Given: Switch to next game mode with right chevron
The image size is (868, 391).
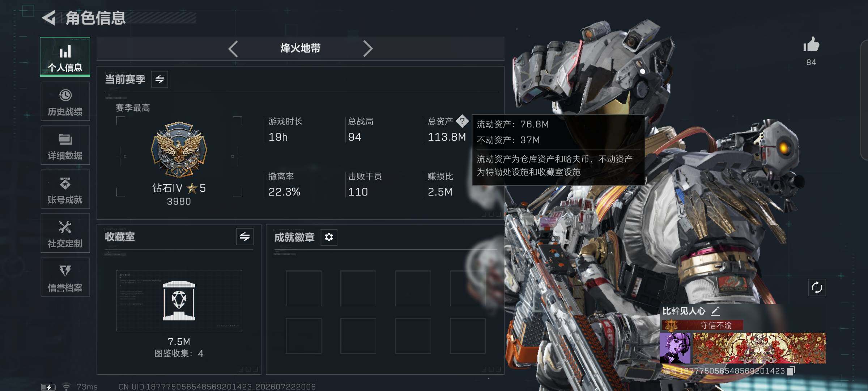Looking at the screenshot, I should (367, 49).
